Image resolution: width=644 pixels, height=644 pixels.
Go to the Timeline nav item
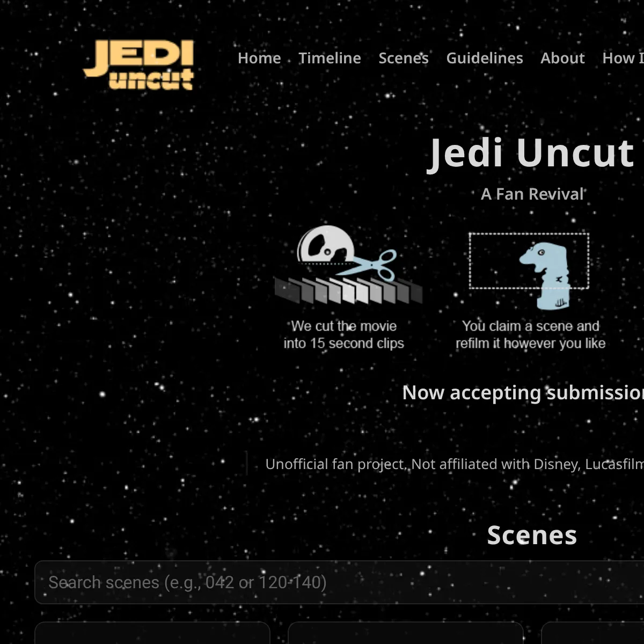[x=330, y=58]
